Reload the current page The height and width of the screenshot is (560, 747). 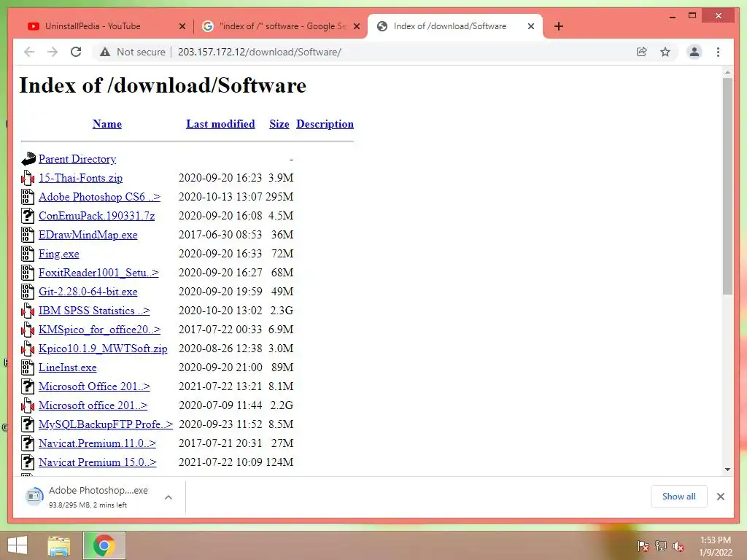(x=76, y=52)
